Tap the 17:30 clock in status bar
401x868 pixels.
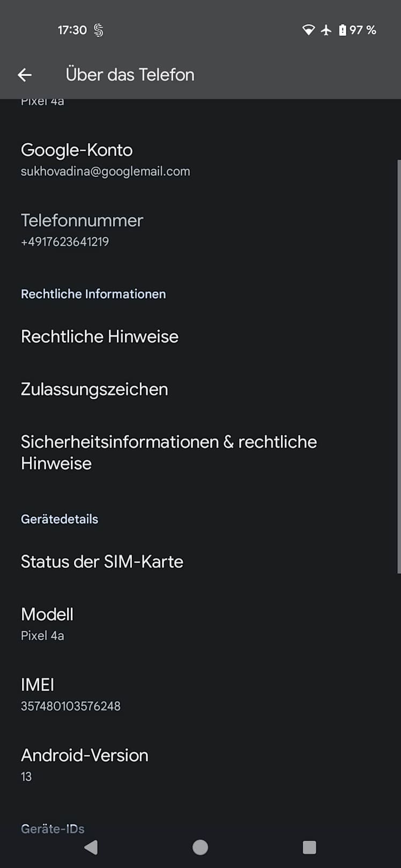[72, 30]
